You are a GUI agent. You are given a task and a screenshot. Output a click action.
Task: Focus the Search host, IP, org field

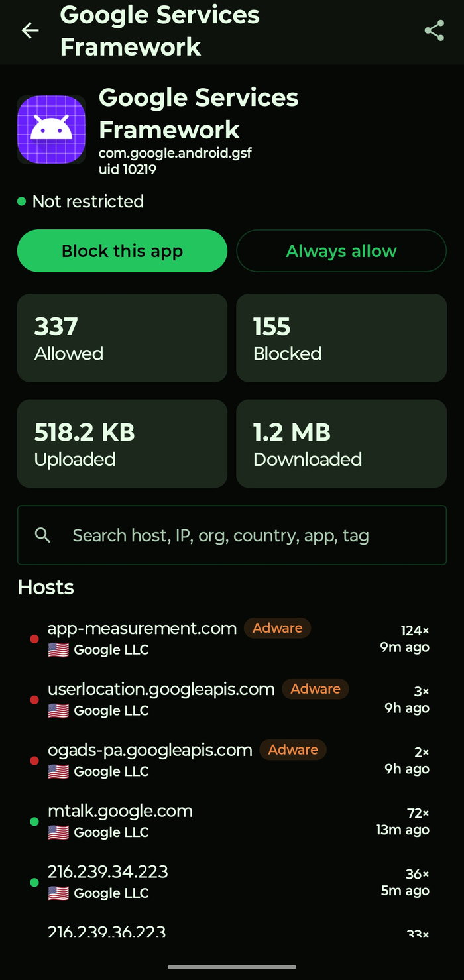tap(232, 535)
